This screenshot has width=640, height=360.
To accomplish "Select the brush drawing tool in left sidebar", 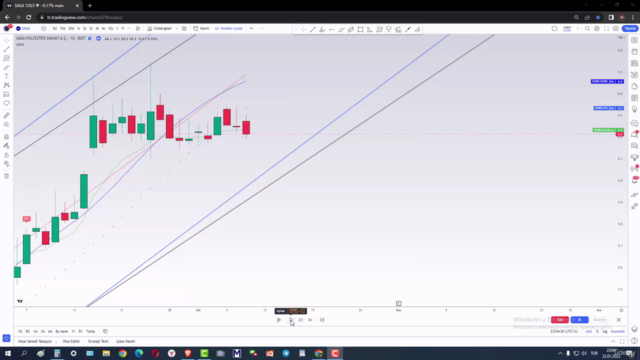I will coord(7,67).
